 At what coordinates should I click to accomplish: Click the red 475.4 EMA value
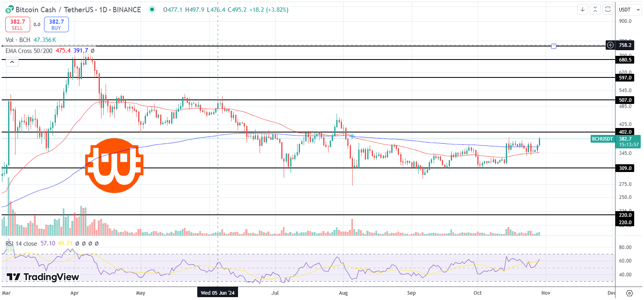click(x=63, y=51)
